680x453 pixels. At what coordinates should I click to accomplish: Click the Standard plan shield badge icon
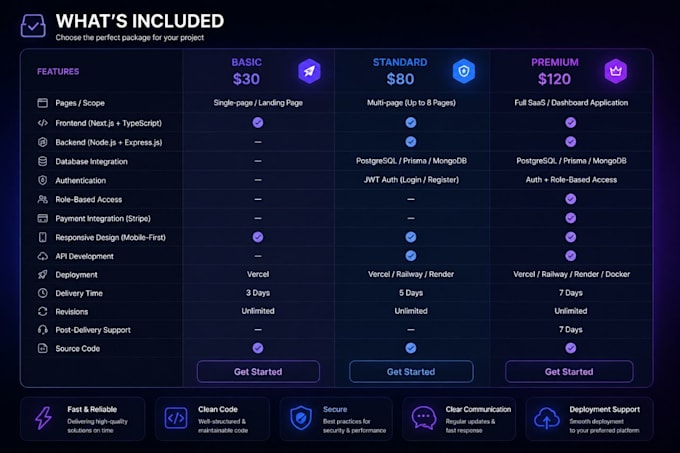tap(464, 71)
